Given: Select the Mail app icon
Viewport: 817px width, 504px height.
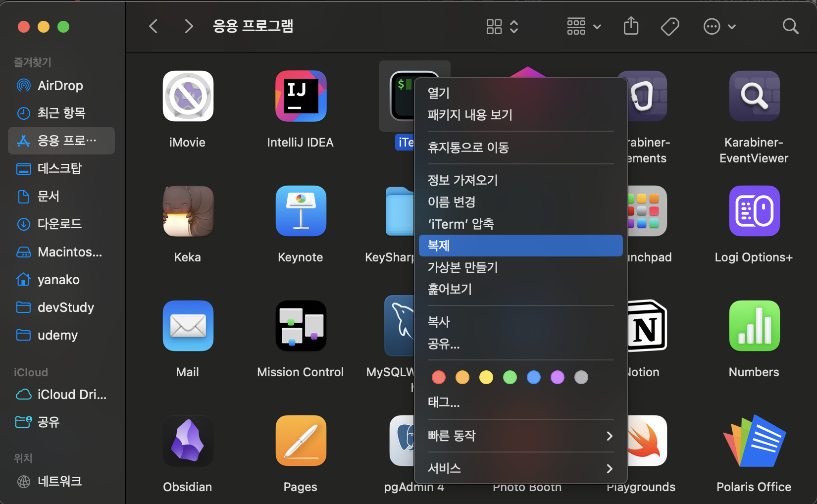Looking at the screenshot, I should click(x=188, y=326).
